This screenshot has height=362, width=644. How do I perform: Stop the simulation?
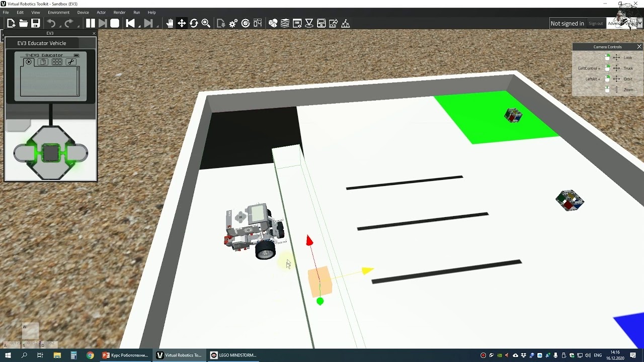(115, 23)
